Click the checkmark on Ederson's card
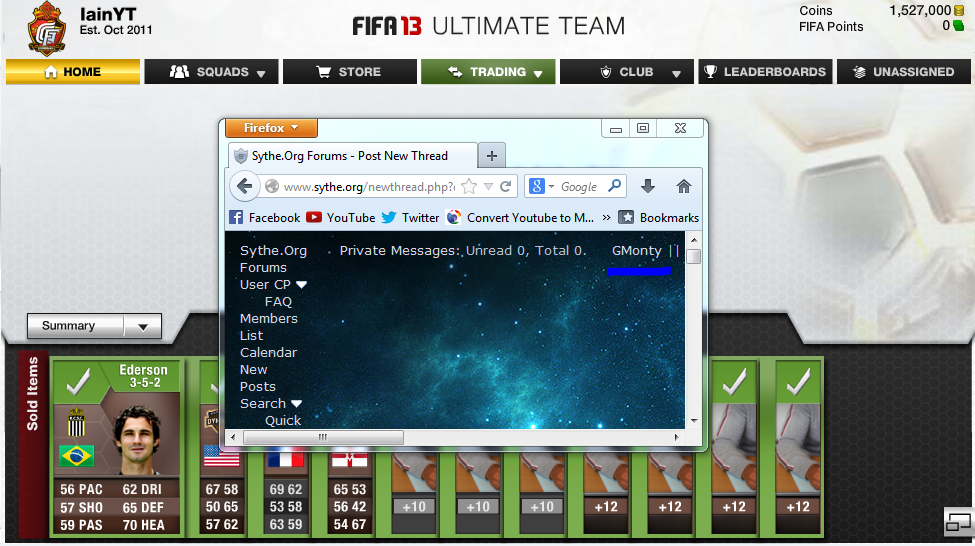975x546 pixels. tap(79, 381)
